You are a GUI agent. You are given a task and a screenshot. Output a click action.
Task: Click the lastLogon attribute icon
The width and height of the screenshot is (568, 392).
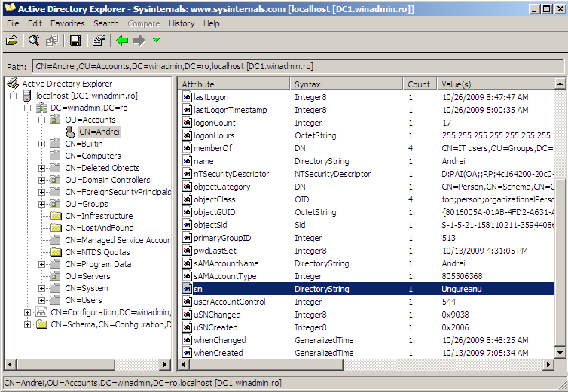point(187,97)
